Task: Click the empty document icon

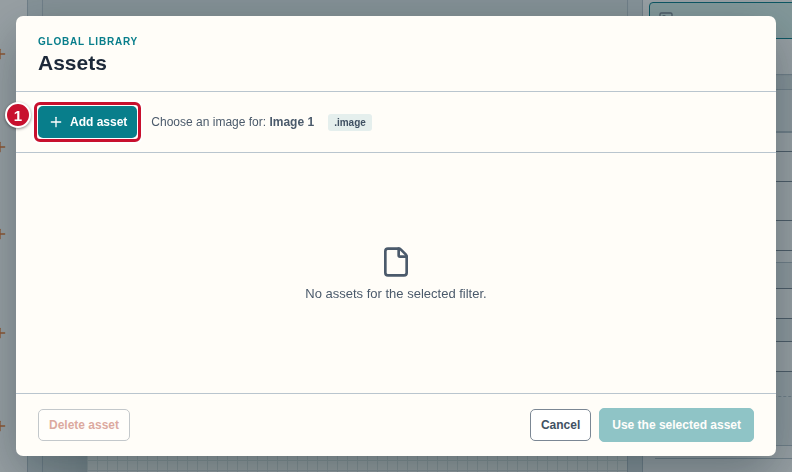Action: tap(395, 262)
